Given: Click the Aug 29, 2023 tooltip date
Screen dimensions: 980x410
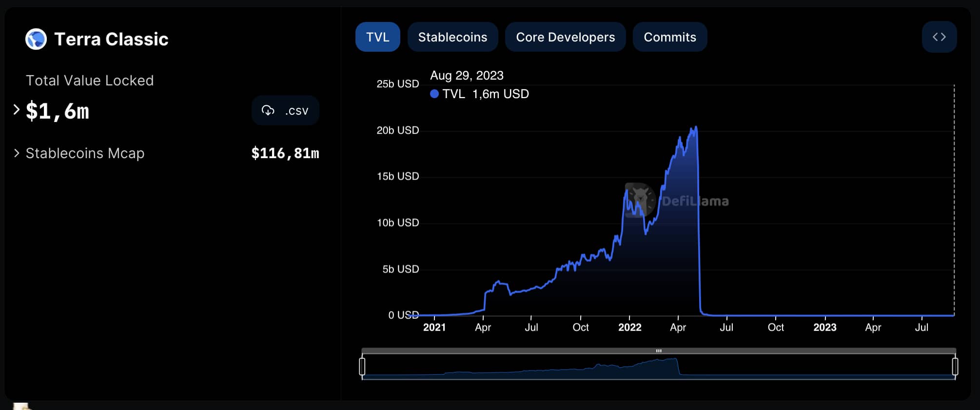Looking at the screenshot, I should (467, 75).
